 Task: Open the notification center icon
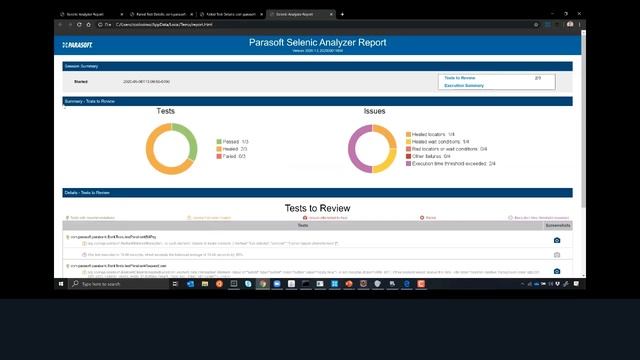click(576, 284)
